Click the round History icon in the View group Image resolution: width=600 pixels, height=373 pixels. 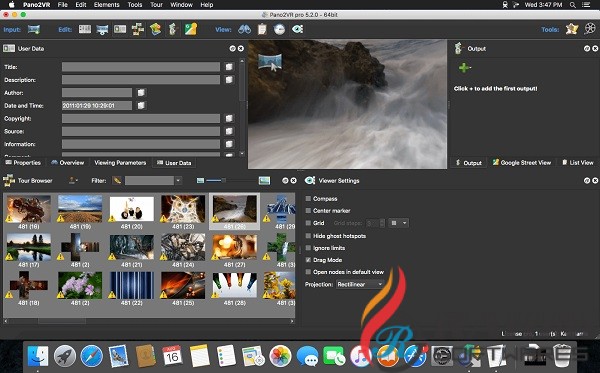pos(279,29)
